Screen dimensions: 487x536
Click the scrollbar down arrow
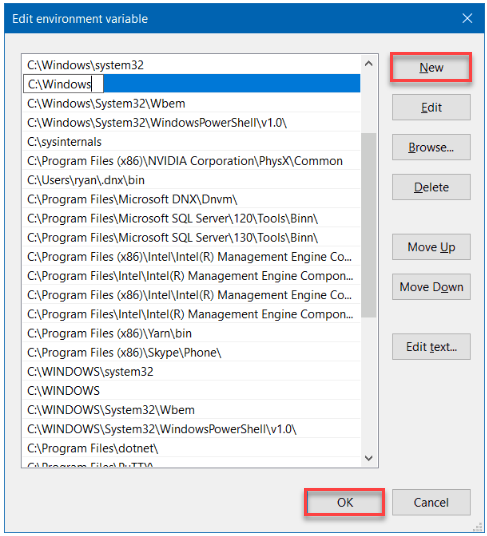368,458
